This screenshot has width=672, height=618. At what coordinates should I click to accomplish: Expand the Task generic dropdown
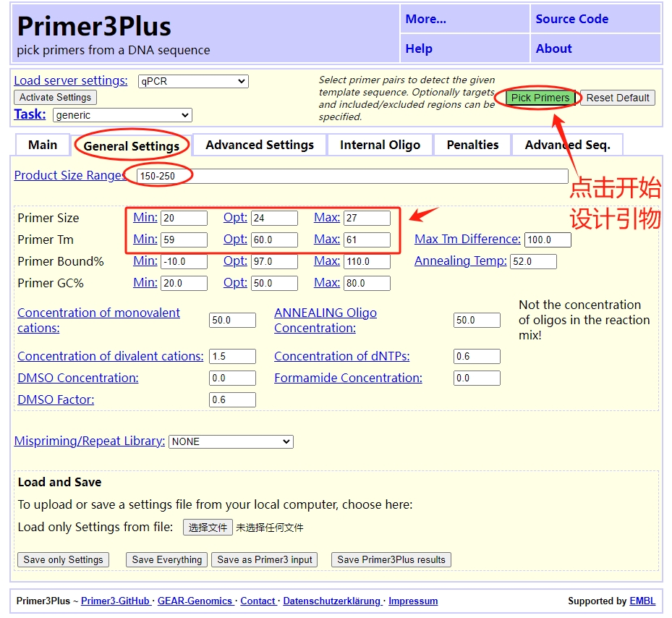pos(122,115)
